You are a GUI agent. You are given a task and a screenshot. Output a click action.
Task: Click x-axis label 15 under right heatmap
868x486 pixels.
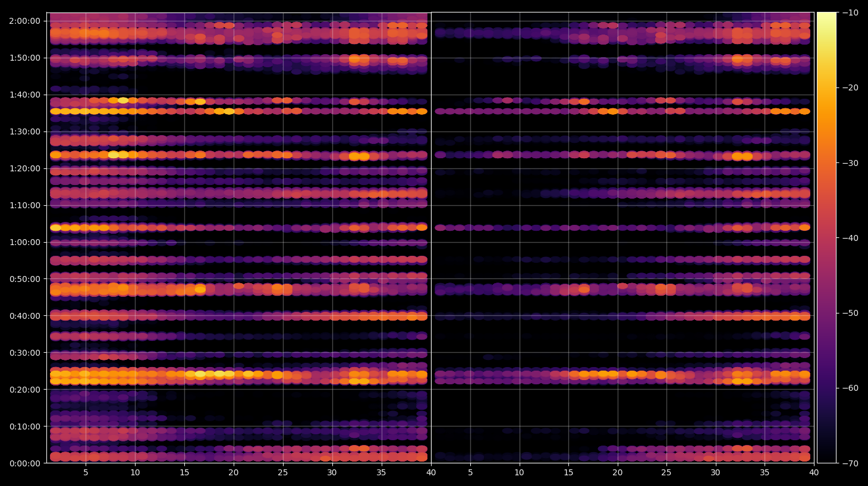[x=568, y=472]
